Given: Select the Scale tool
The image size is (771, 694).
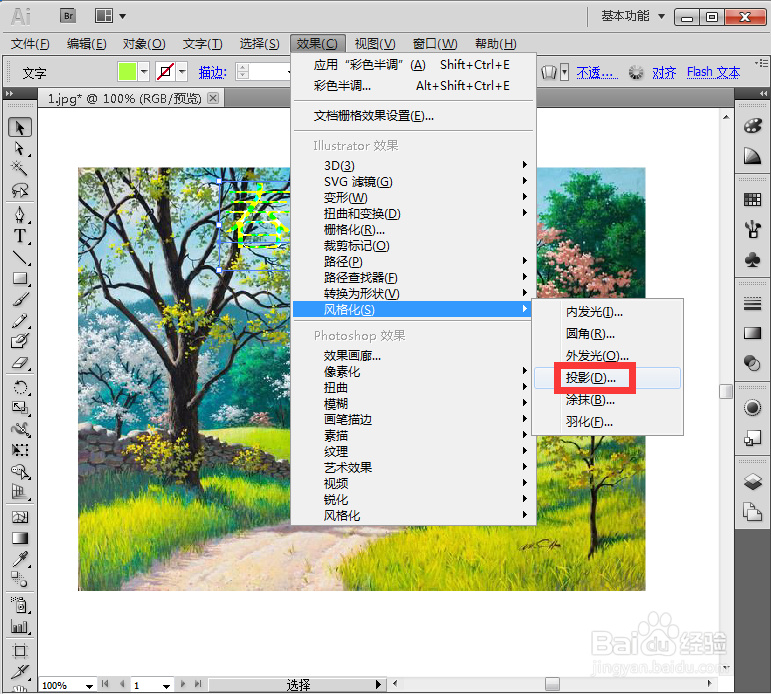Looking at the screenshot, I should [x=20, y=408].
